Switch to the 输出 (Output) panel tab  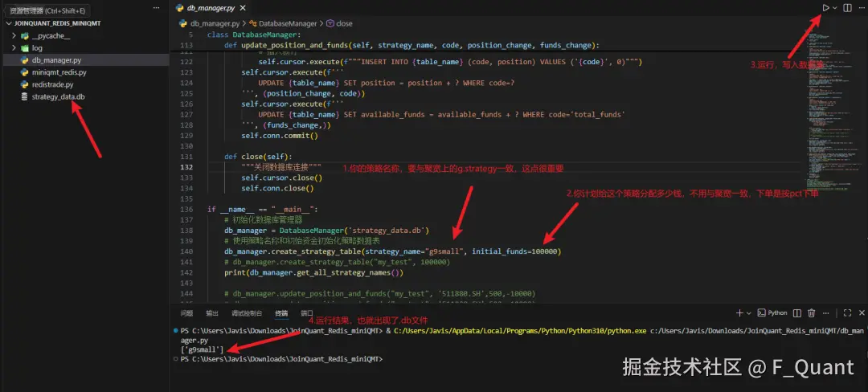212,313
